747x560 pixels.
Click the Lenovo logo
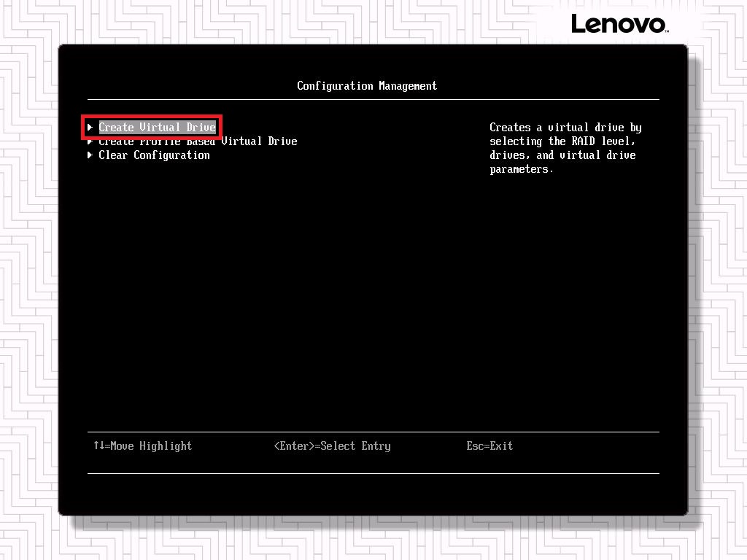pos(618,23)
